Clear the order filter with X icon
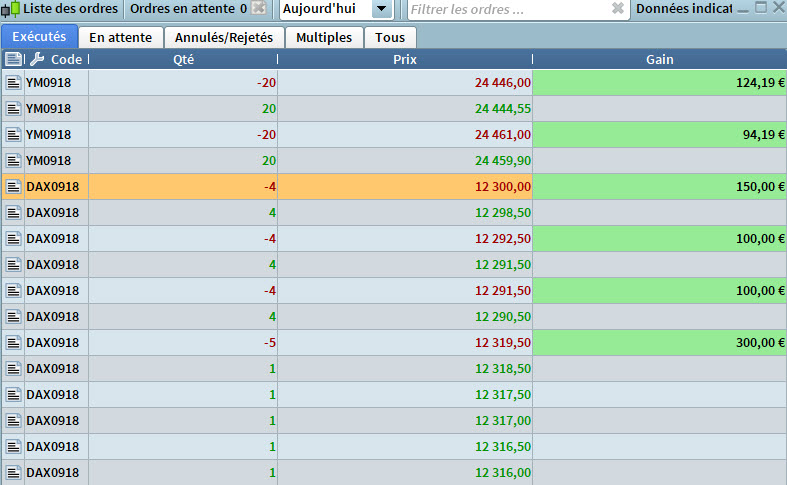Image resolution: width=787 pixels, height=485 pixels. click(x=618, y=9)
